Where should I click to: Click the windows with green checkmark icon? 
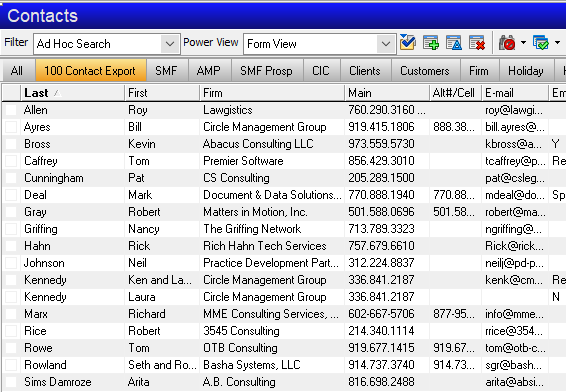click(541, 43)
